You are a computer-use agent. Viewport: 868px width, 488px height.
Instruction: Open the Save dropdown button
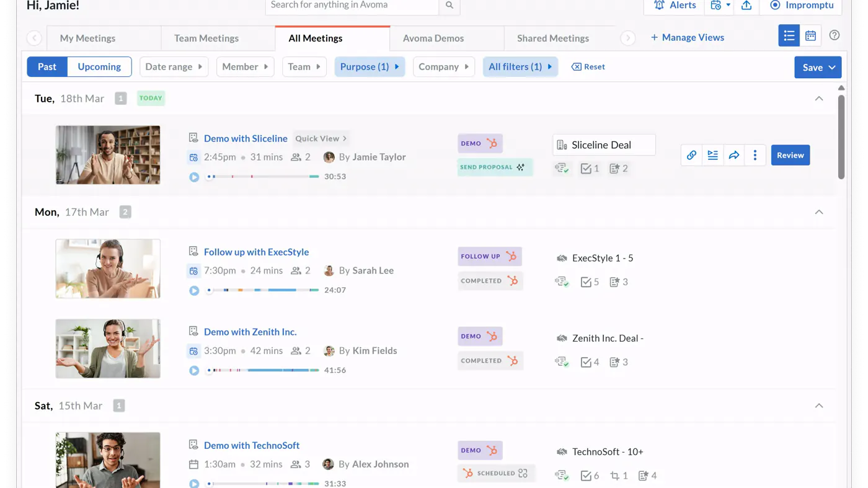click(x=818, y=68)
